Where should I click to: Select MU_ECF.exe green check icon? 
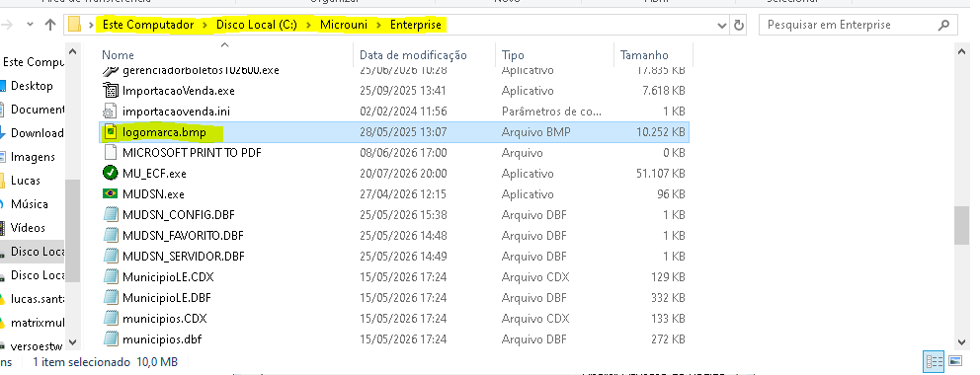111,173
